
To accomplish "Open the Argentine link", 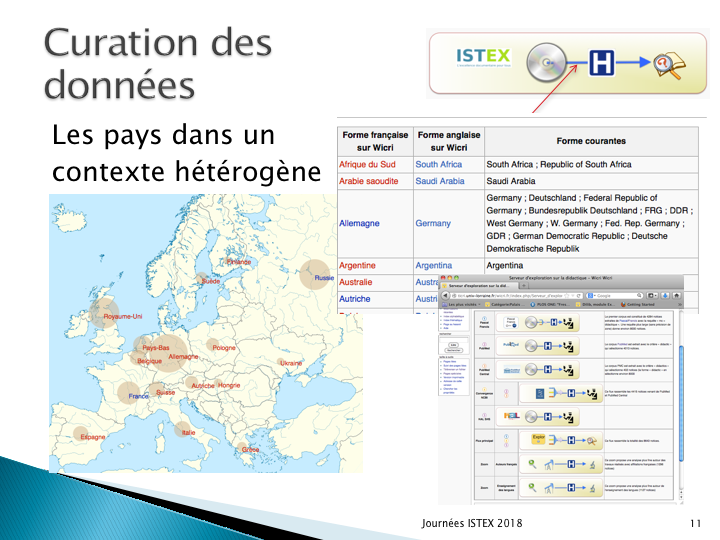I will (x=357, y=265).
